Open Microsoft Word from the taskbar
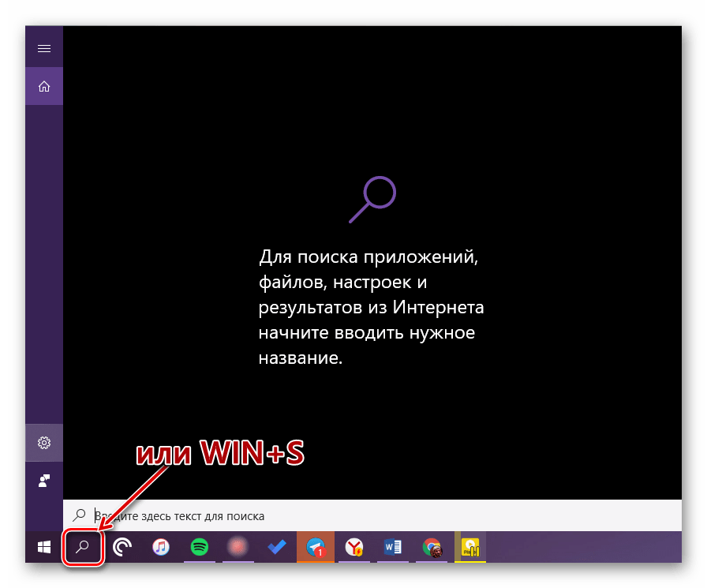Screen dimensions: 707x588 (393, 547)
